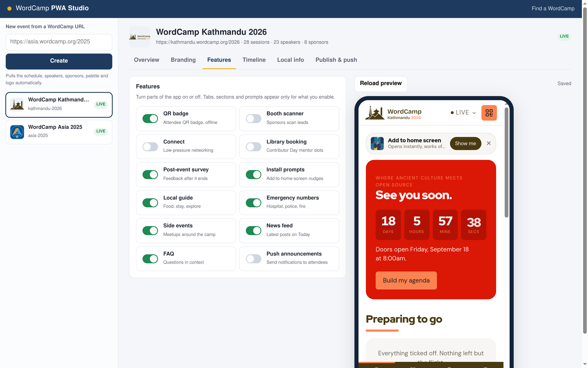The image size is (588, 368).
Task: Click Show me in the home screen banner
Action: [x=465, y=143]
